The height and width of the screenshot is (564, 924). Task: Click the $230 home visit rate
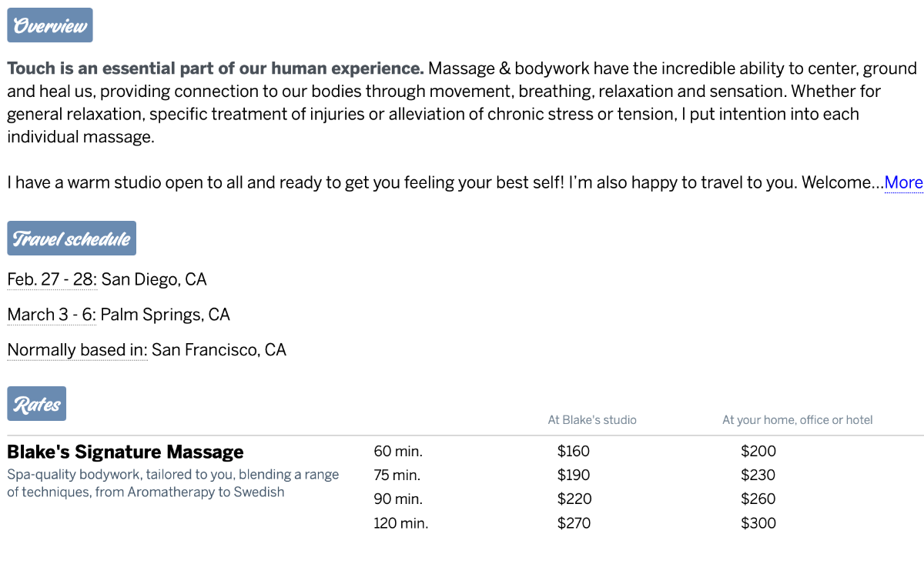click(x=758, y=475)
